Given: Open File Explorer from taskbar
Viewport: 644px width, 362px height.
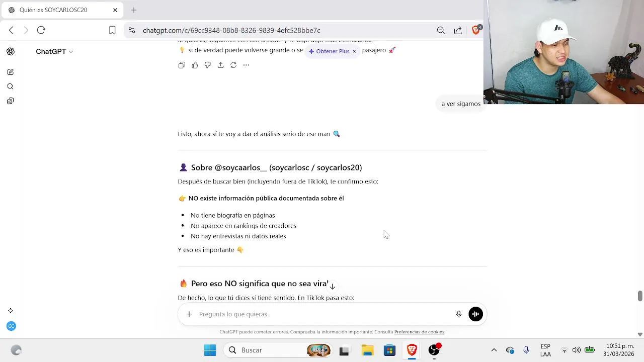Looking at the screenshot, I should [368, 350].
